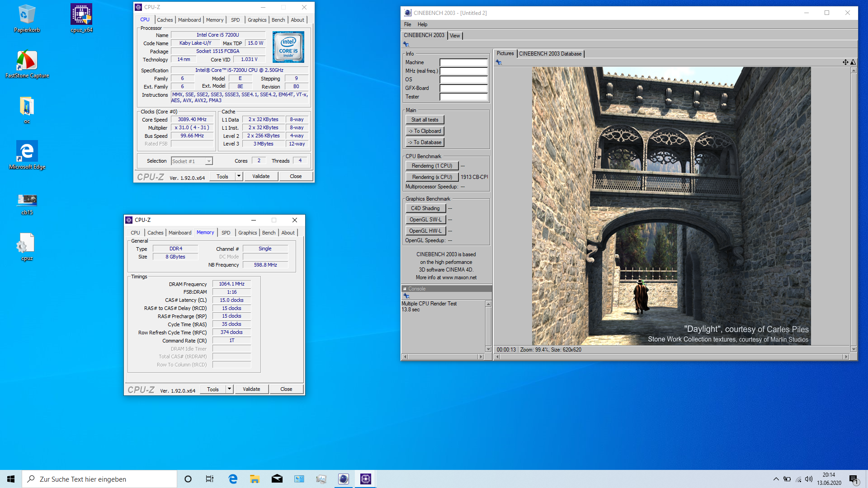The height and width of the screenshot is (488, 868).
Task: Open the cb15 desktop icon
Action: 27,203
